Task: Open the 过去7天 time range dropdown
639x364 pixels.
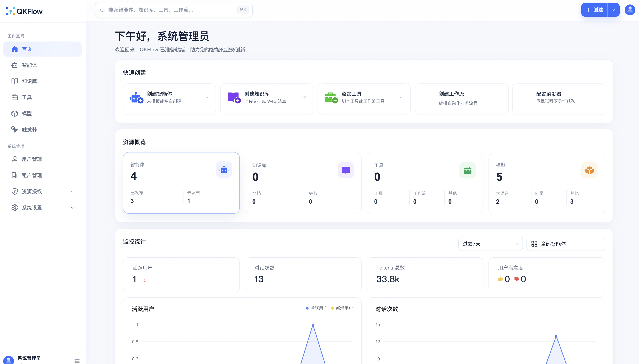Action: pyautogui.click(x=490, y=244)
